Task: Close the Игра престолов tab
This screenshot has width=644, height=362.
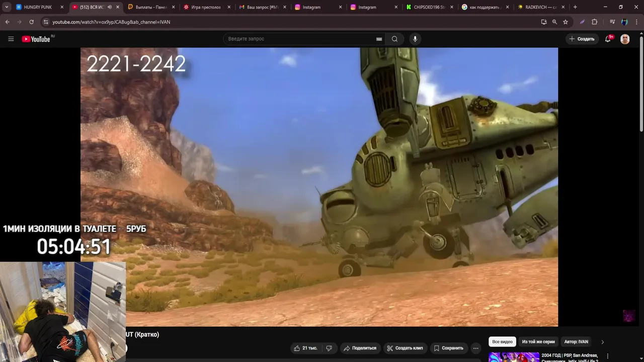Action: tap(229, 7)
